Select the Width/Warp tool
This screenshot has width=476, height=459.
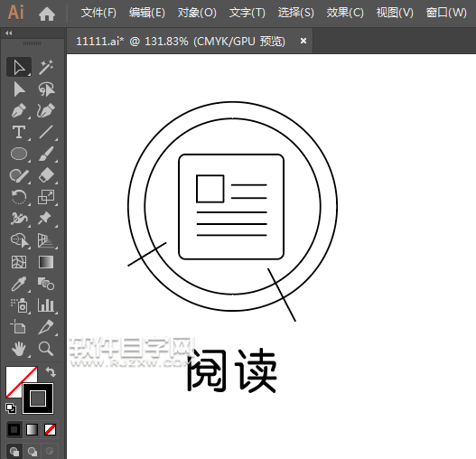pyautogui.click(x=19, y=219)
